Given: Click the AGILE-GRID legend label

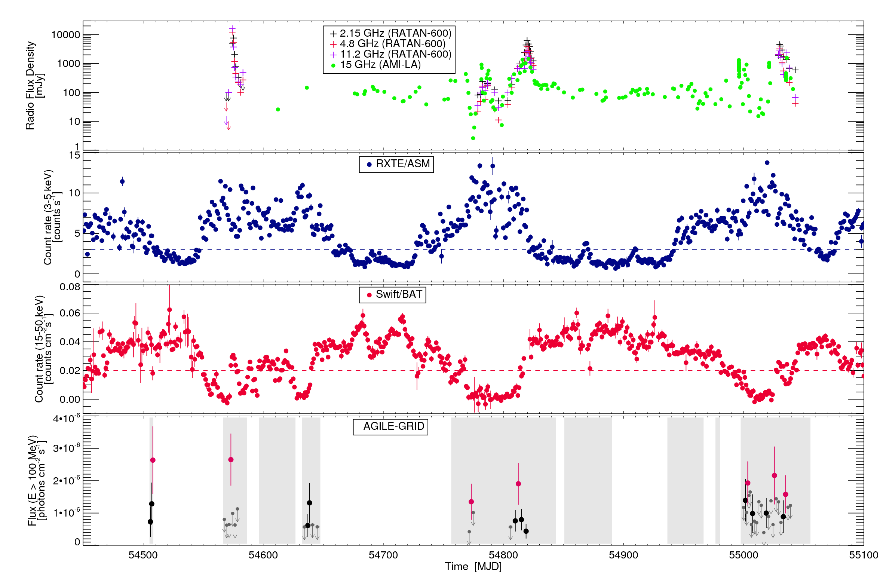Looking at the screenshot, I should (x=393, y=426).
